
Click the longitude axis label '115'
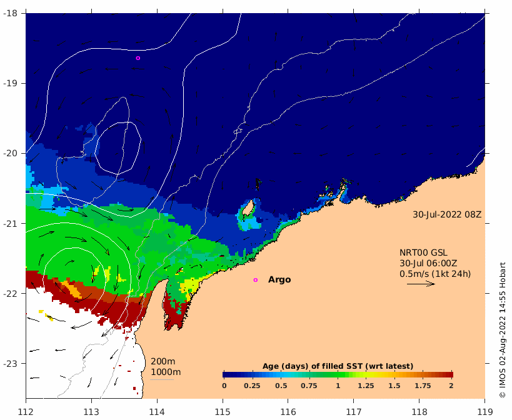tap(223, 411)
